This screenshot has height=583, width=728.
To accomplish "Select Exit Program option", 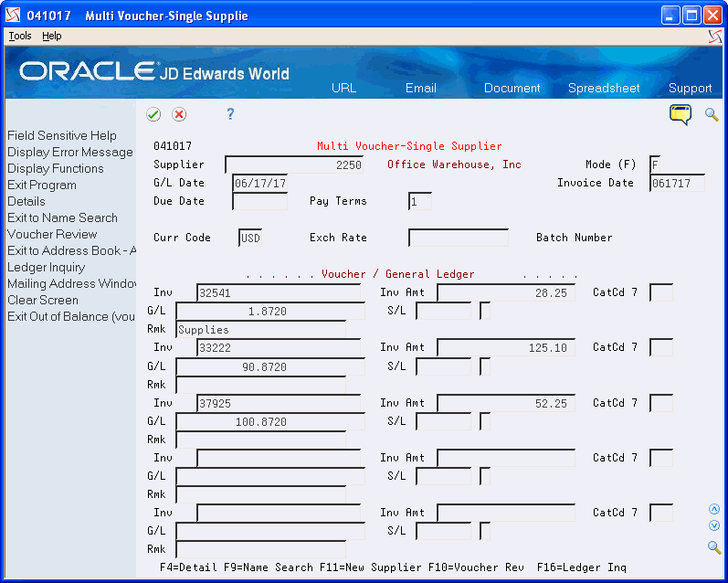I will click(x=42, y=185).
